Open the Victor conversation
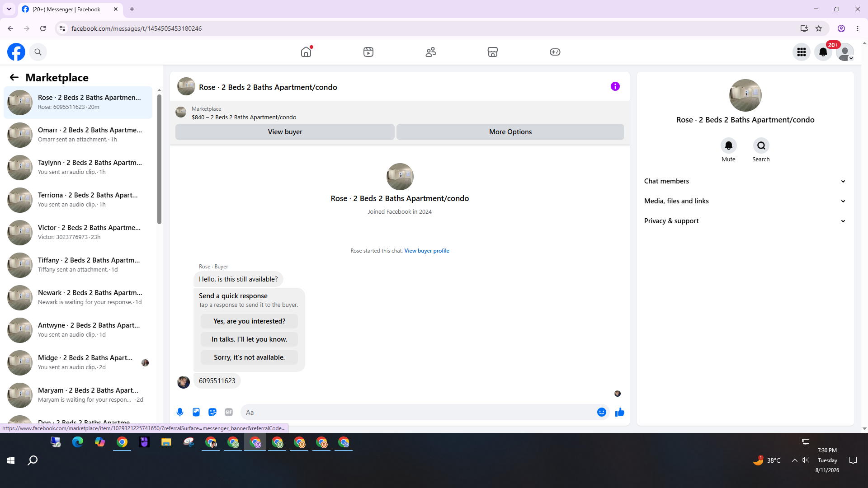868x488 pixels. pos(78,233)
